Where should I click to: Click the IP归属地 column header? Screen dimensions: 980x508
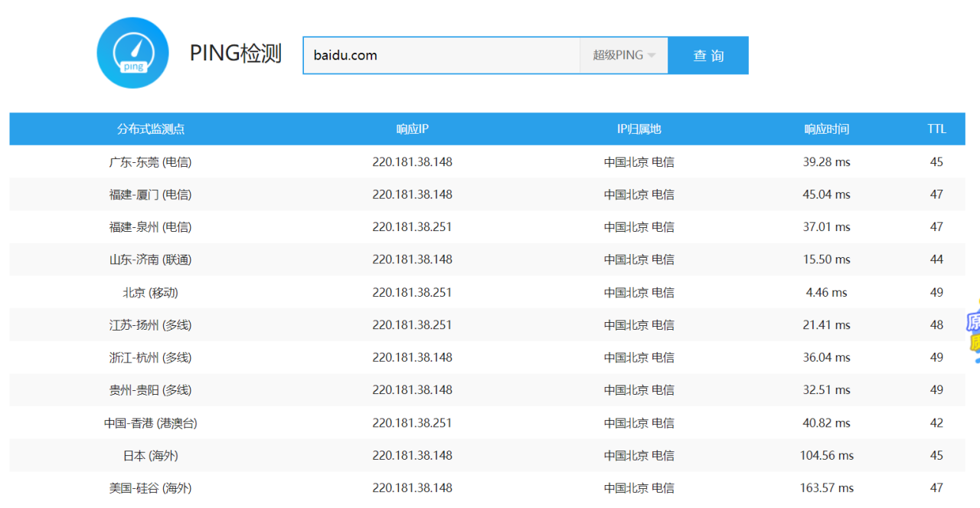pos(639,129)
